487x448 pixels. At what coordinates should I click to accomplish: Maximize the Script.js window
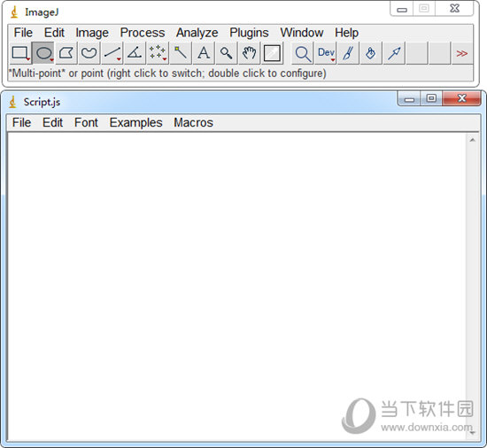[431, 99]
